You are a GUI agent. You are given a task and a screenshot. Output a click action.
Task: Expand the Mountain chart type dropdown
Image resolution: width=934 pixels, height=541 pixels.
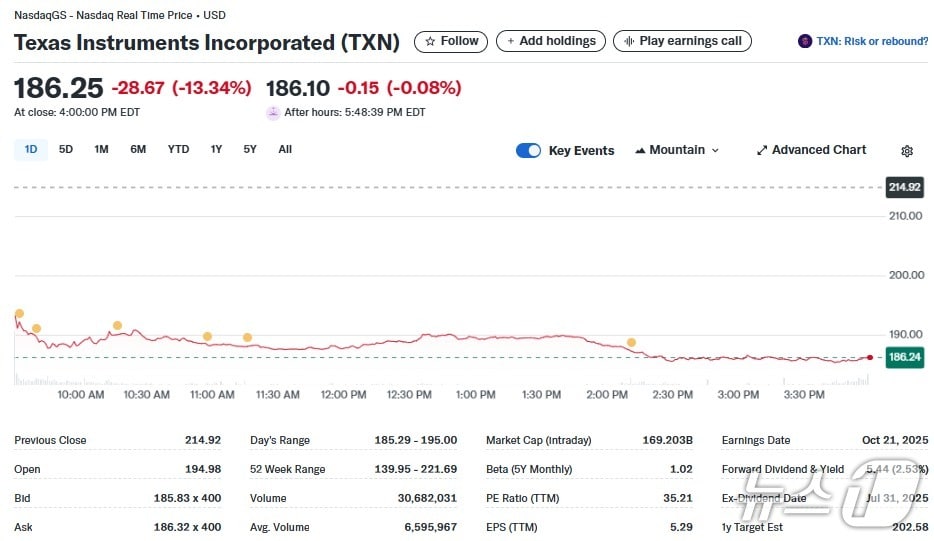click(x=677, y=150)
